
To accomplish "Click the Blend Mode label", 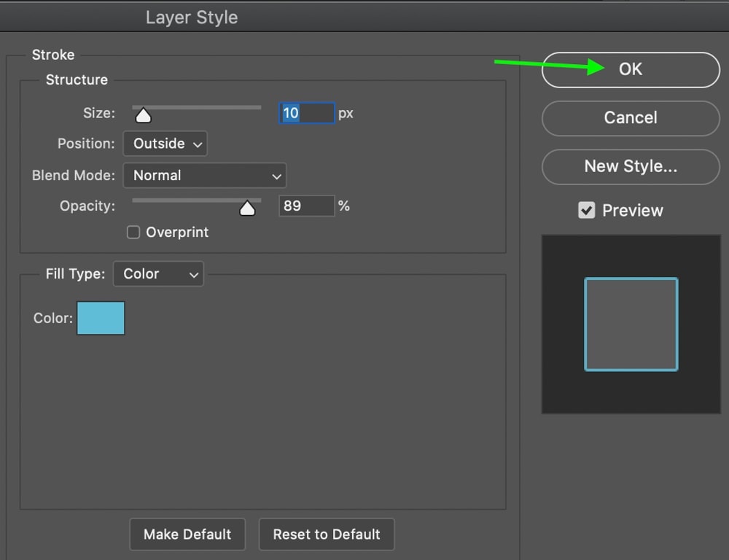I will (x=74, y=175).
